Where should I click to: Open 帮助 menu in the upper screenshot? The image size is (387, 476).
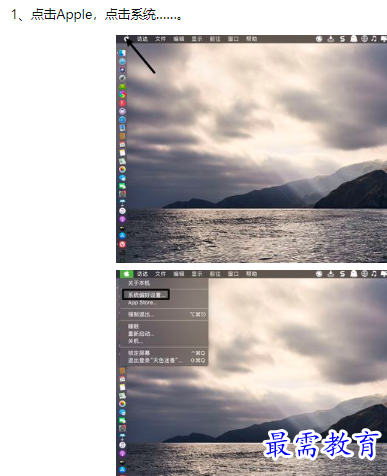point(251,39)
